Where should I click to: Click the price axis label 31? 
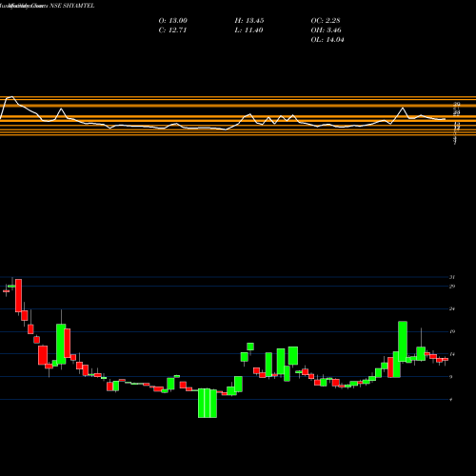pyautogui.click(x=452, y=277)
